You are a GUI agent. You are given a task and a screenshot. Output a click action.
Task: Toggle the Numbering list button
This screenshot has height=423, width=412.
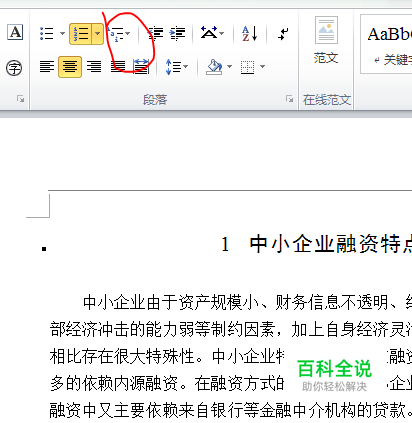click(x=80, y=34)
